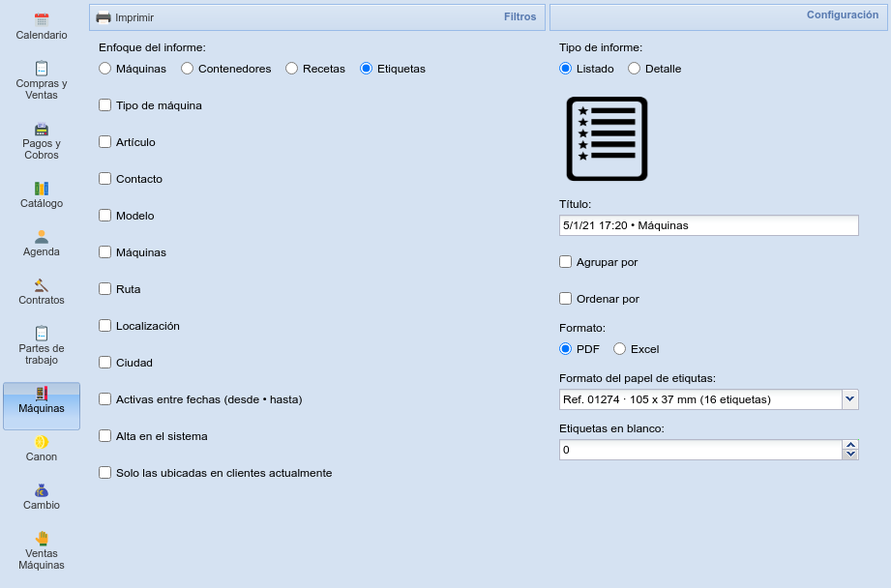Choose Excel output format
The width and height of the screenshot is (891, 588).
click(620, 349)
